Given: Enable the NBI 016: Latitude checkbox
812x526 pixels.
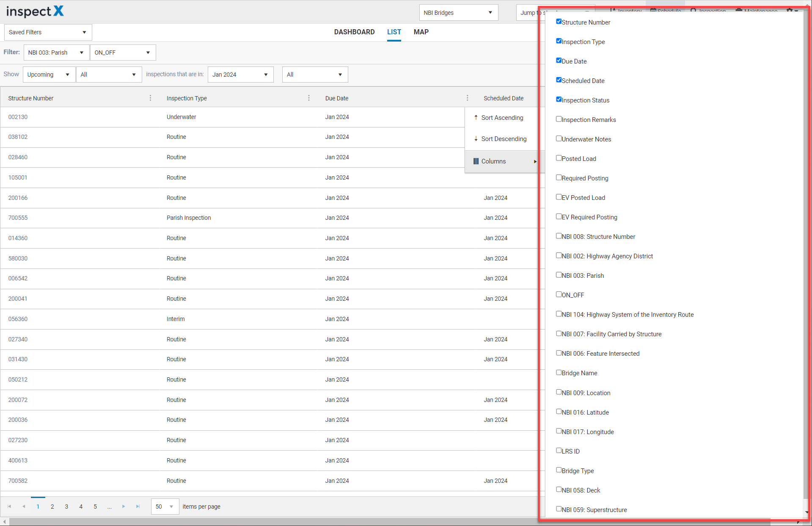Looking at the screenshot, I should [559, 412].
